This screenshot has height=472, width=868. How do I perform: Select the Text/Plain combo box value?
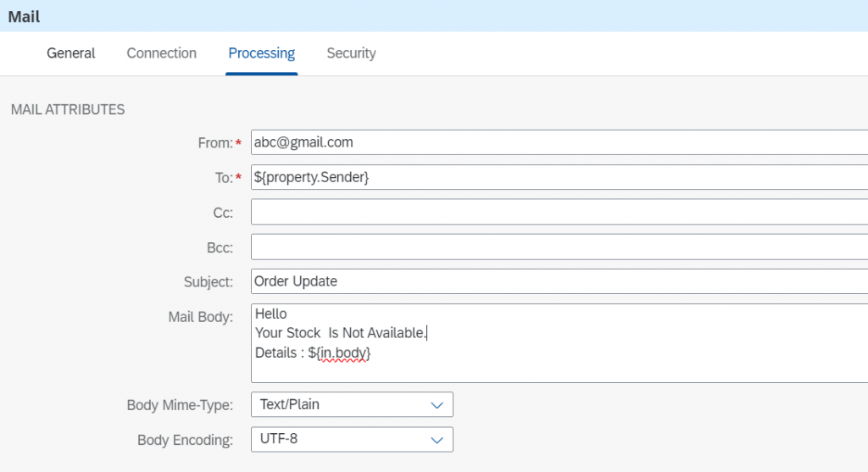click(352, 404)
